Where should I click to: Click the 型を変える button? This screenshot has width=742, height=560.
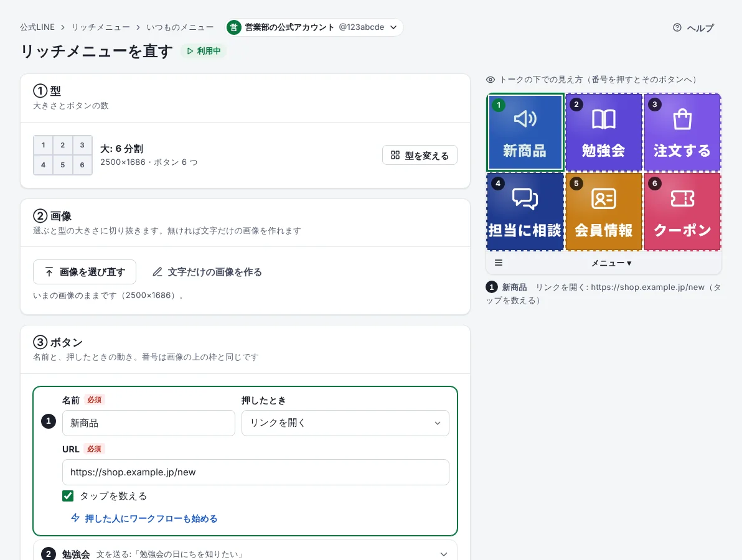pos(420,155)
